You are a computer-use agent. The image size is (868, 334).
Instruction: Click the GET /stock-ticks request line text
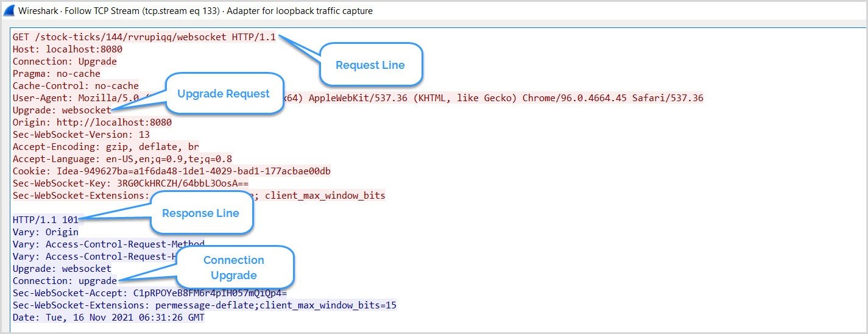144,37
